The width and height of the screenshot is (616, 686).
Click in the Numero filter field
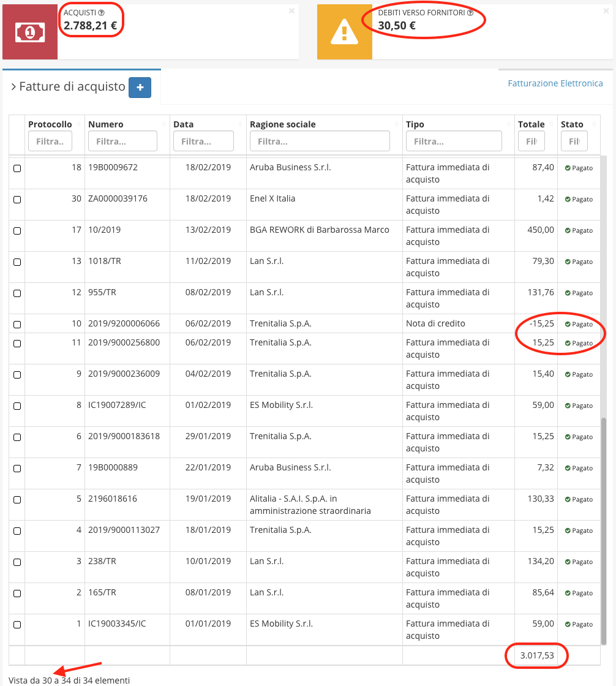tap(122, 141)
